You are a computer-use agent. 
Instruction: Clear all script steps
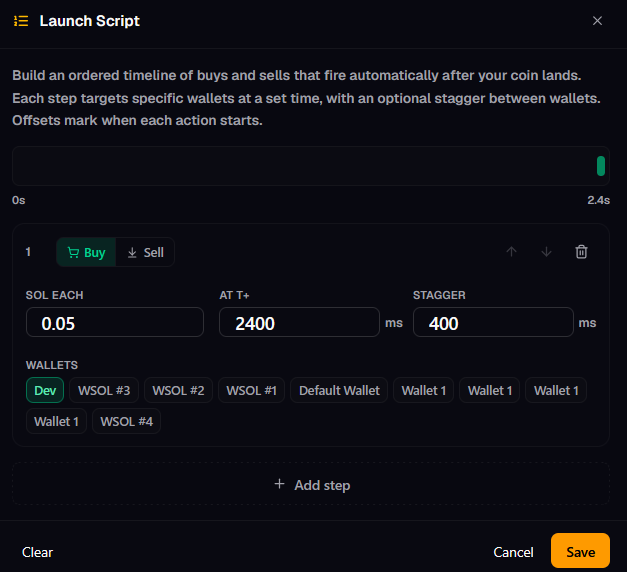click(37, 552)
